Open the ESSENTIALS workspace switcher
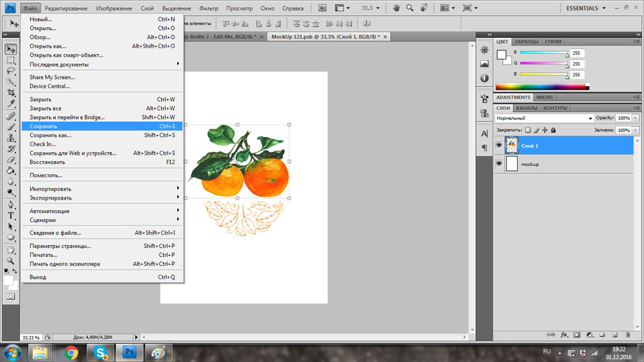644x362 pixels. (586, 8)
